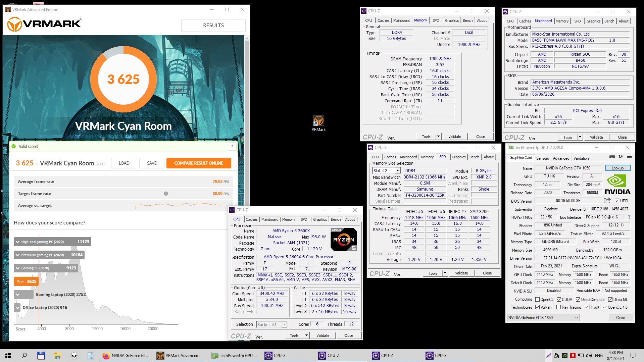Screen dimensions: 644x362
Task: Click the SAVE button in VRMark
Action: pyautogui.click(x=152, y=163)
